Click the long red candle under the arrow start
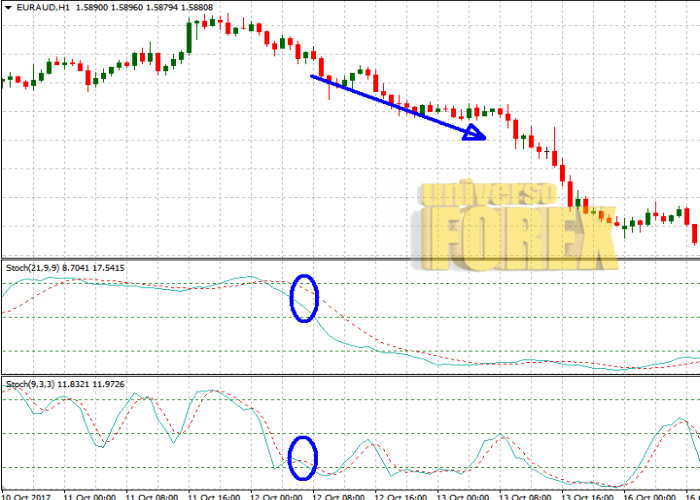 (329, 85)
